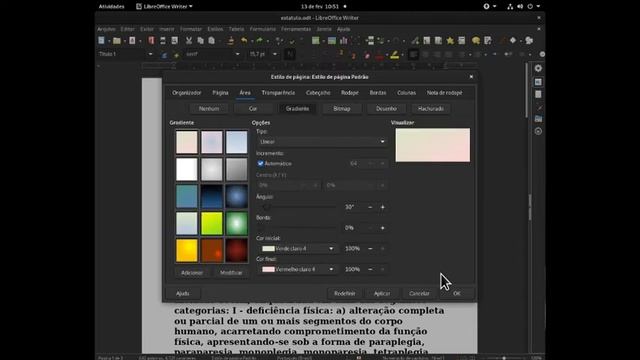Click the Spelling check icon
640x360 pixels.
(292, 40)
